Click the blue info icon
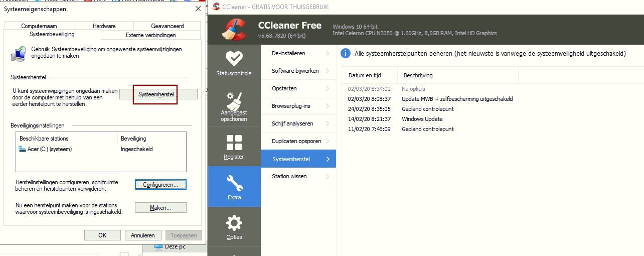Image resolution: width=644 pixels, height=256 pixels. (346, 53)
